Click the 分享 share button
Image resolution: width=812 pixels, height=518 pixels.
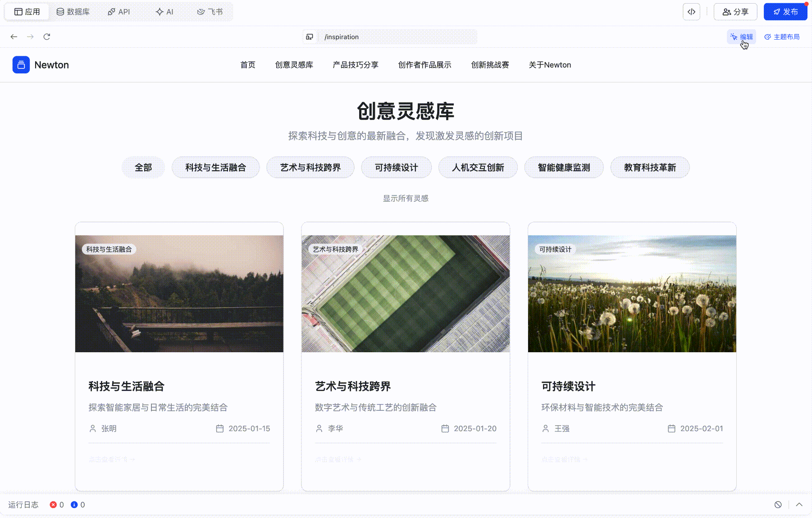point(735,12)
